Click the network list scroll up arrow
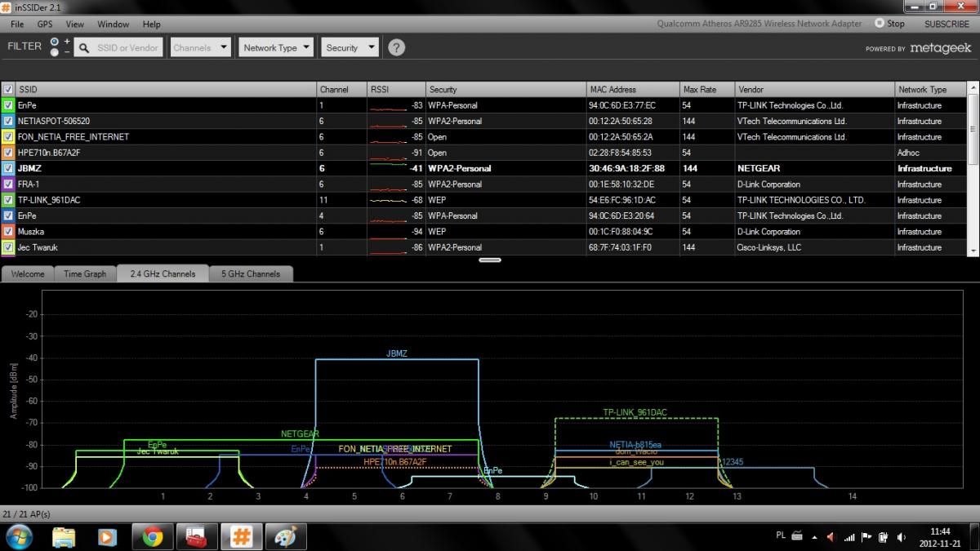 [x=973, y=87]
